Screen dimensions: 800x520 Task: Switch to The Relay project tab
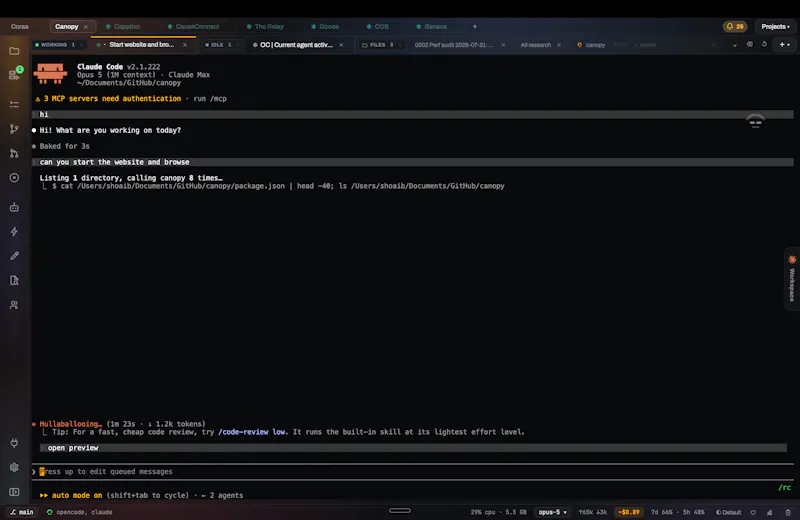(265, 27)
